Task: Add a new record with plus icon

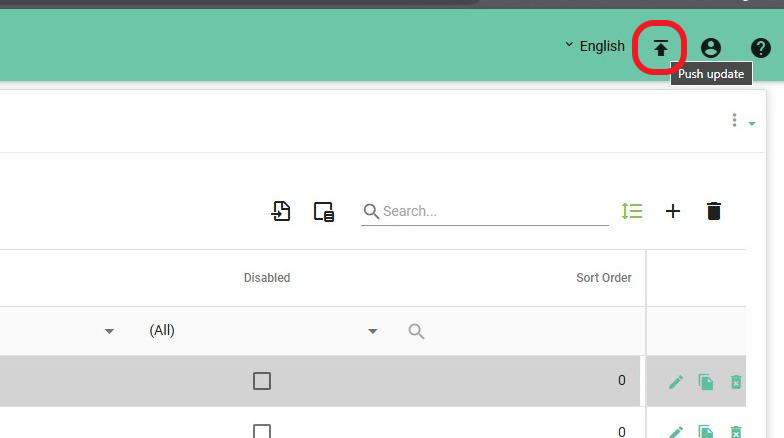Action: click(x=673, y=211)
